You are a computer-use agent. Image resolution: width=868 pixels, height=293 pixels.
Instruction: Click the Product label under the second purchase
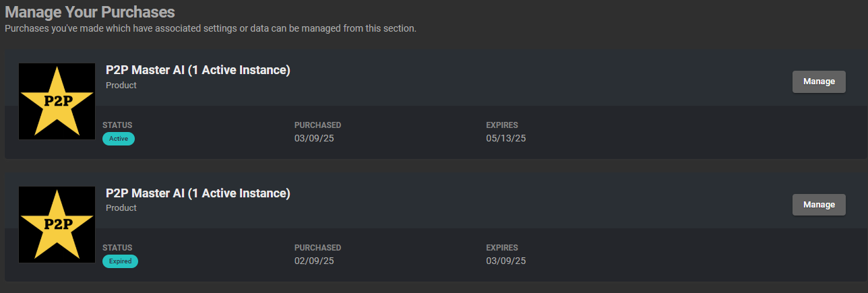click(x=121, y=208)
